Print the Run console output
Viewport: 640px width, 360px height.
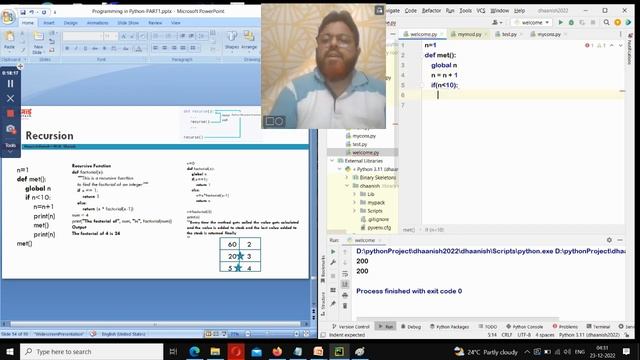click(345, 295)
